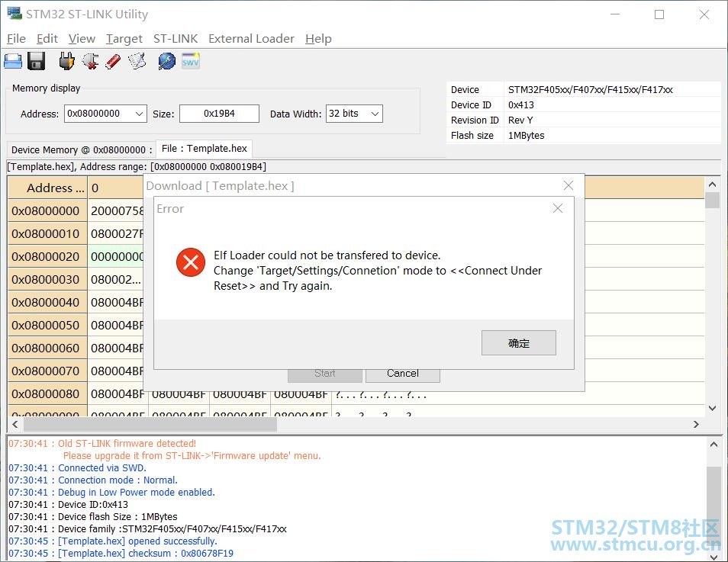Select the 0x08000000 address row

[47, 210]
